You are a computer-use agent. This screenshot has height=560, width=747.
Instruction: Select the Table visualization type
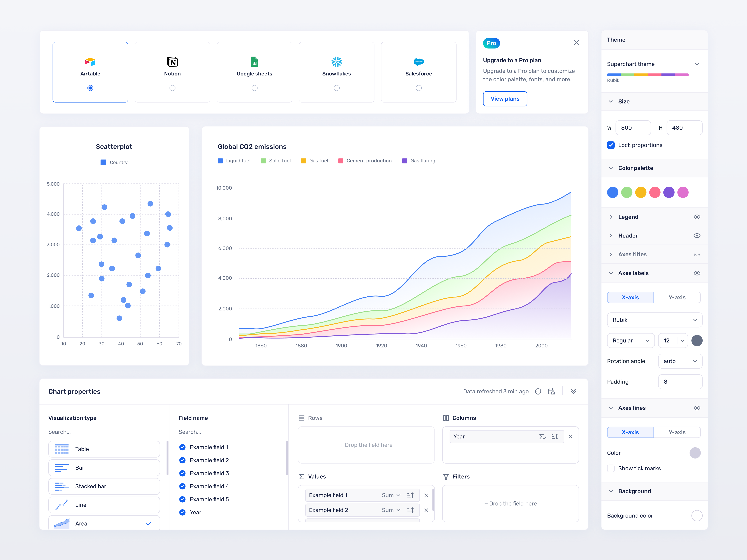[104, 449]
